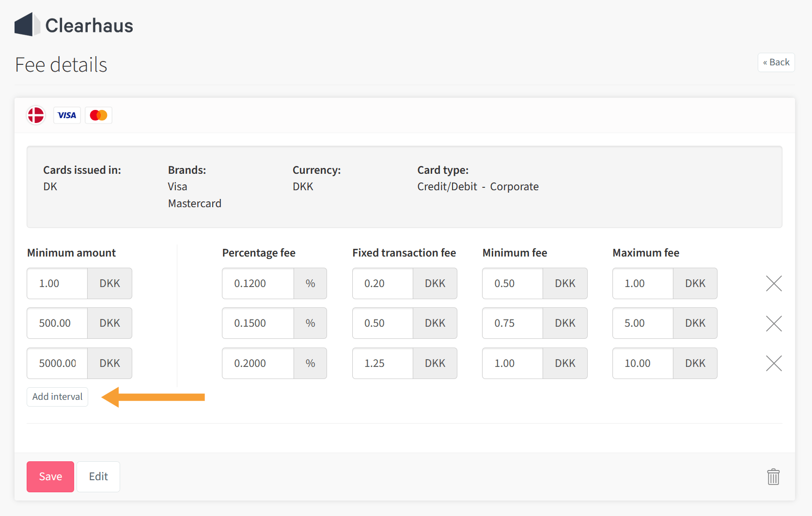Image resolution: width=812 pixels, height=516 pixels.
Task: Edit minimum fee field in 5000.00 row
Action: [x=513, y=363]
